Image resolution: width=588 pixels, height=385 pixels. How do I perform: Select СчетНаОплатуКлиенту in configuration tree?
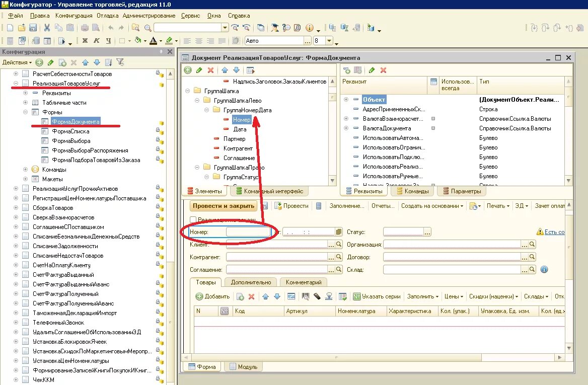point(61,265)
